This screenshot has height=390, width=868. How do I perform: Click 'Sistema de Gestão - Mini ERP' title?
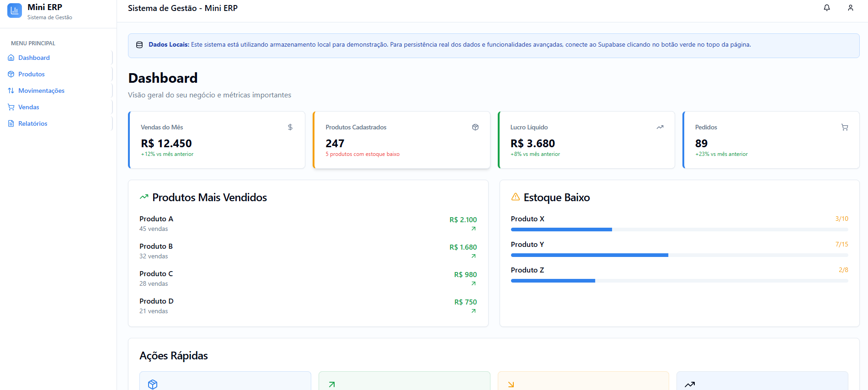[x=183, y=8]
